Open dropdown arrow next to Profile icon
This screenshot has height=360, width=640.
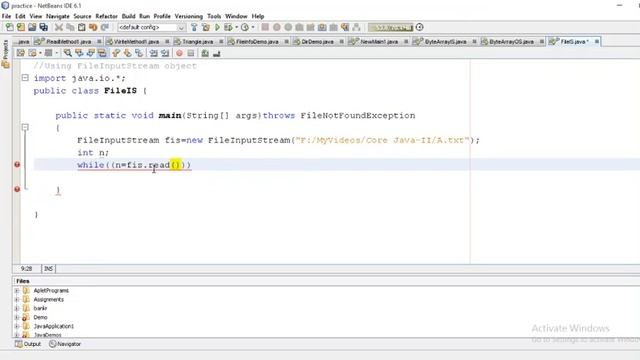pos(253,27)
